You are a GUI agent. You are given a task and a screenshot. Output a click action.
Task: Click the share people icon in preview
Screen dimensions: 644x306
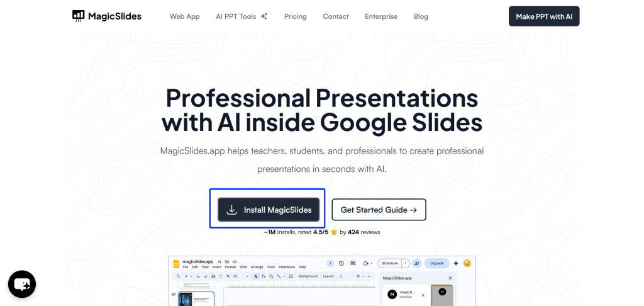click(x=416, y=263)
